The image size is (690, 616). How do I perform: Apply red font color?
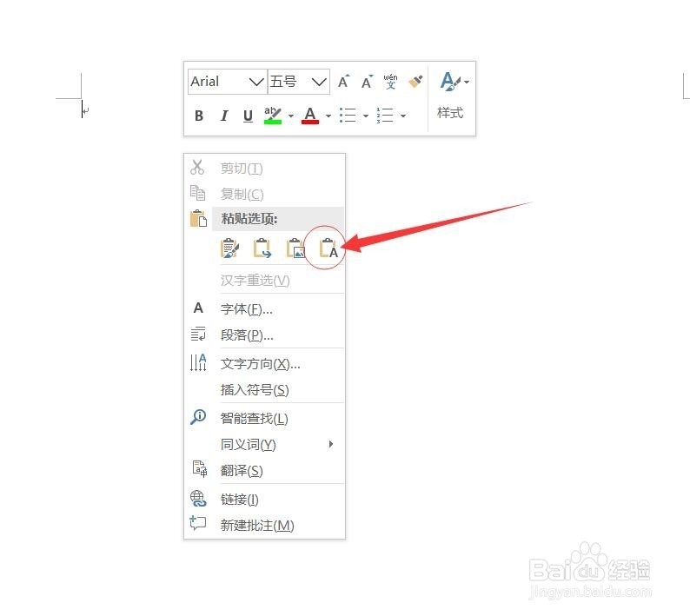tap(310, 116)
